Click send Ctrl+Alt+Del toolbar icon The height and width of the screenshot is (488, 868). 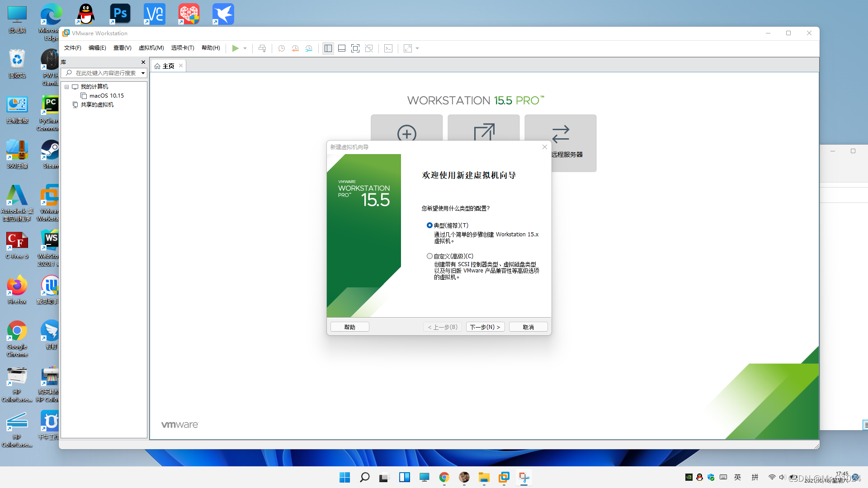point(262,48)
